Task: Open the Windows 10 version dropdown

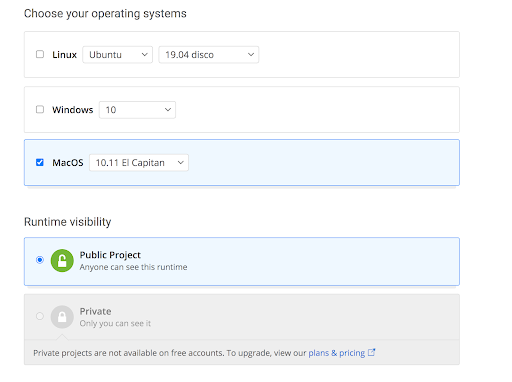Action: click(137, 110)
